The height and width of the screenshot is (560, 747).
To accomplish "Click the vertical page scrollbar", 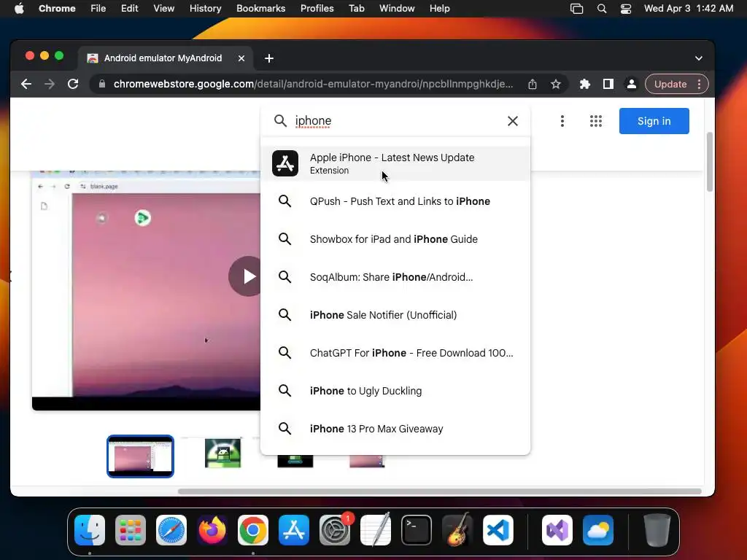I will coord(709,162).
